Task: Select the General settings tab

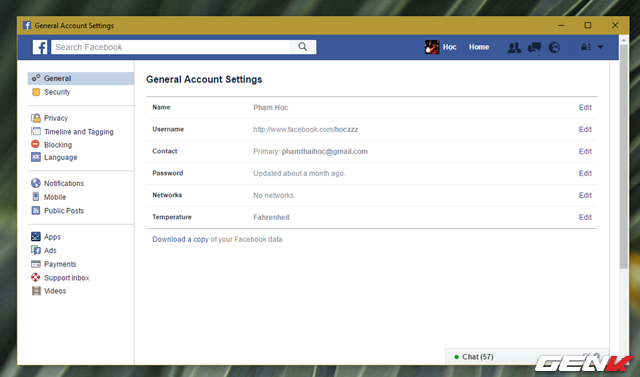Action: pos(81,78)
